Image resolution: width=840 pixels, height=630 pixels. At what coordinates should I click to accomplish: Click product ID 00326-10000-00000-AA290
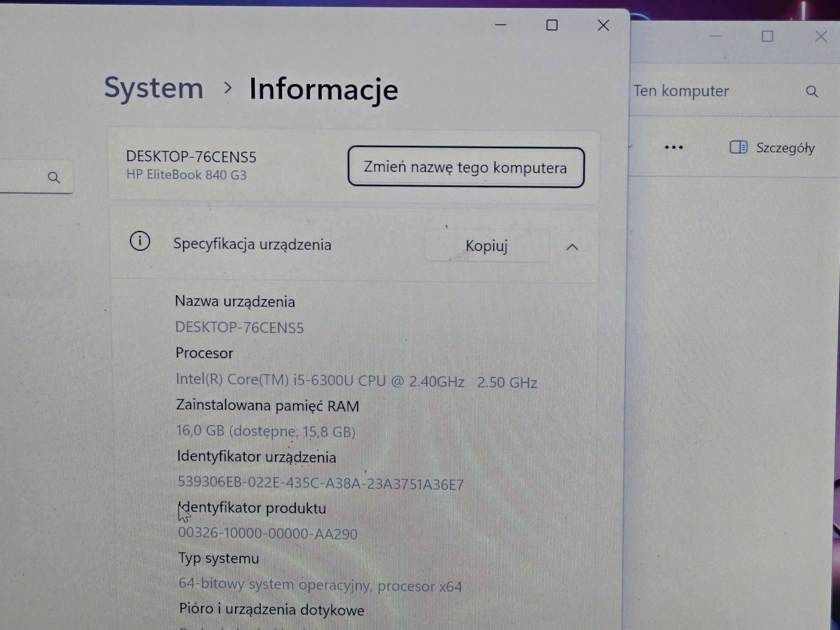click(x=268, y=533)
